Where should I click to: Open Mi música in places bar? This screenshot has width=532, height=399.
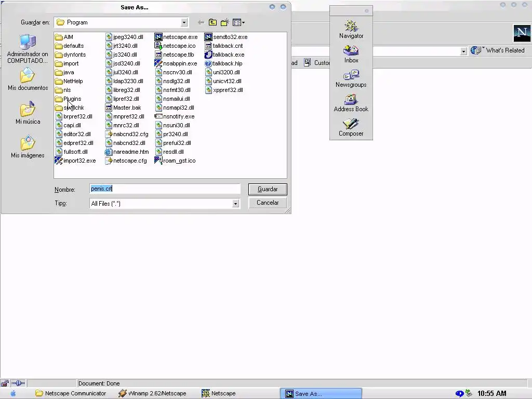tap(28, 113)
